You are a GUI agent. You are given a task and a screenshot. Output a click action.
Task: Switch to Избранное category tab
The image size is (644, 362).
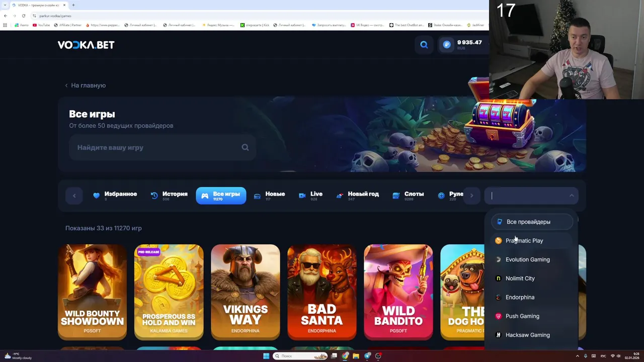[x=115, y=196]
